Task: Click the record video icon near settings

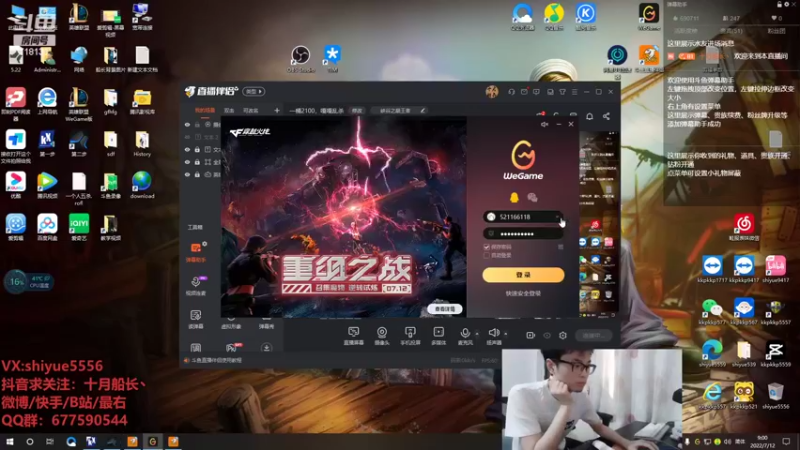Action: (x=531, y=335)
